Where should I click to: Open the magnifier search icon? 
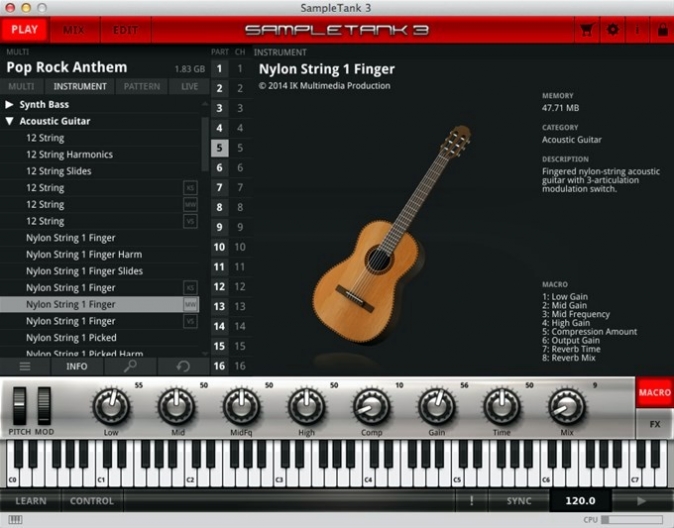(130, 366)
